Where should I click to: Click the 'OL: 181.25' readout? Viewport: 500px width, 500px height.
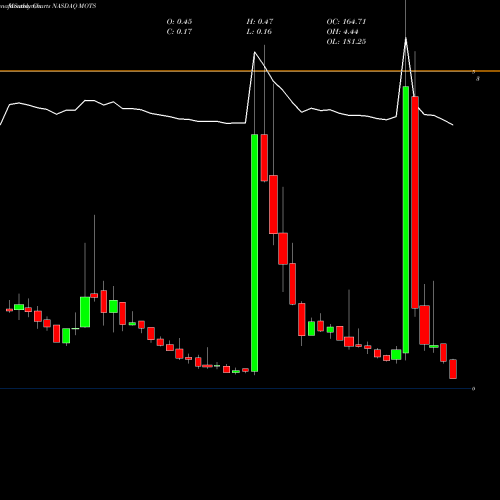pyautogui.click(x=346, y=42)
